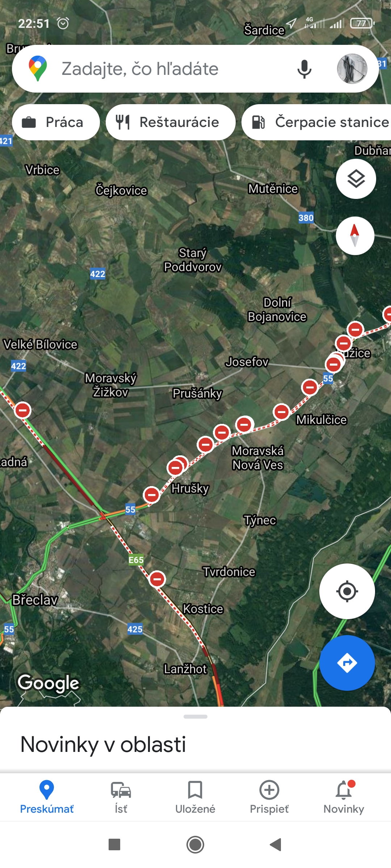Select the Čerpacie stanice chip
The width and height of the screenshot is (391, 868).
(x=316, y=122)
